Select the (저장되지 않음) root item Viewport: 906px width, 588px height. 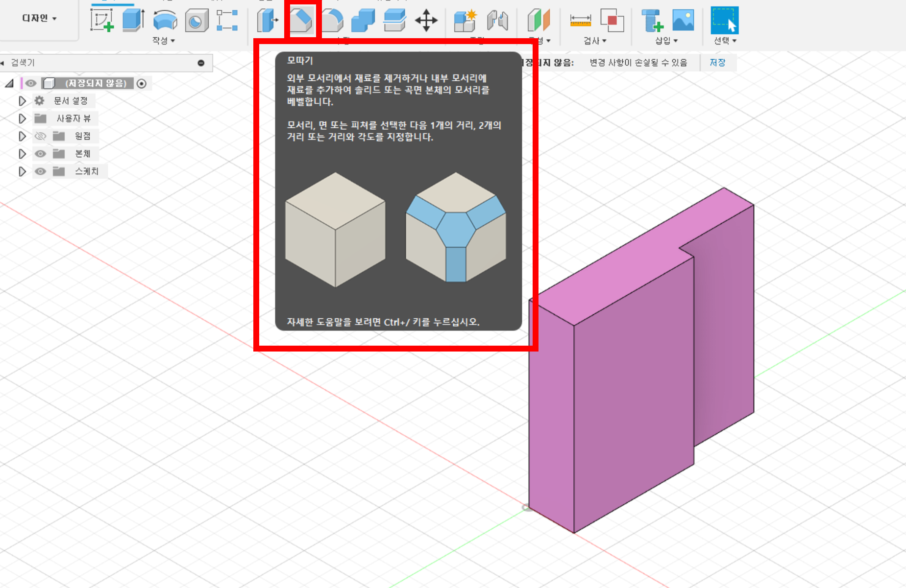point(96,83)
